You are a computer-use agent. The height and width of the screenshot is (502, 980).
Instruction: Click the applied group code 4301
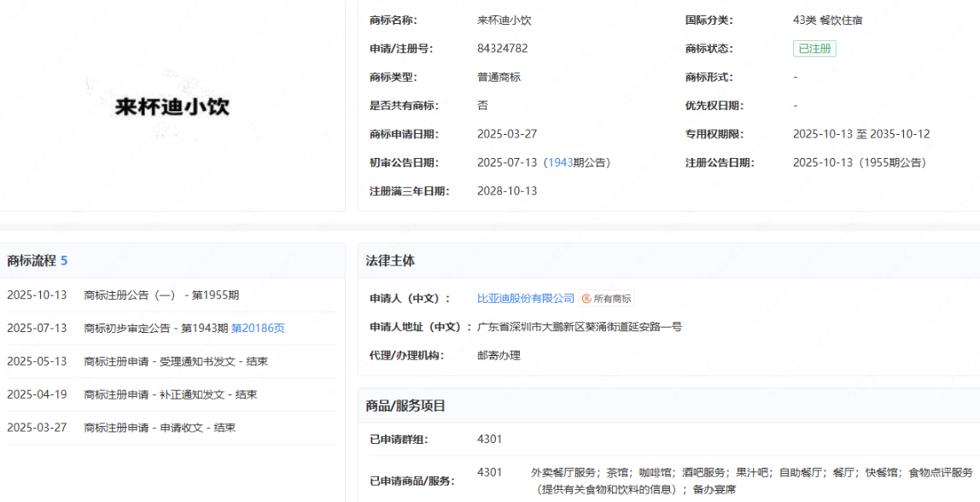(x=489, y=439)
